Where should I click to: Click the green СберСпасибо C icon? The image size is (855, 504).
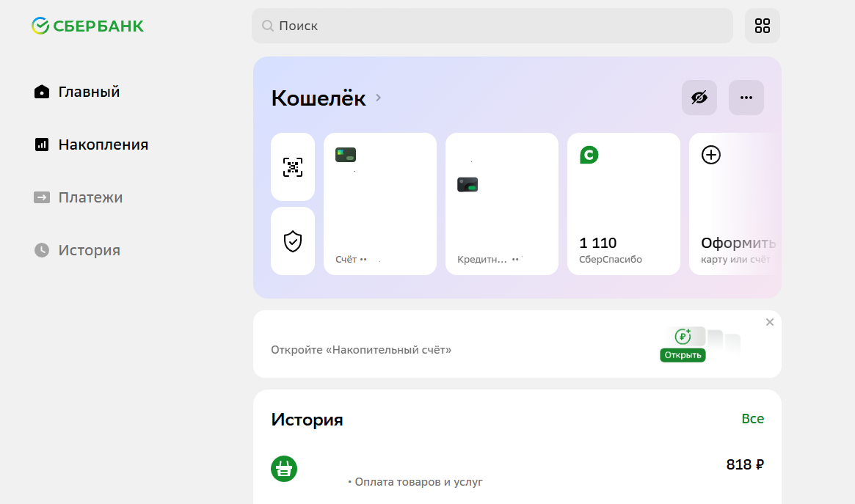(589, 155)
